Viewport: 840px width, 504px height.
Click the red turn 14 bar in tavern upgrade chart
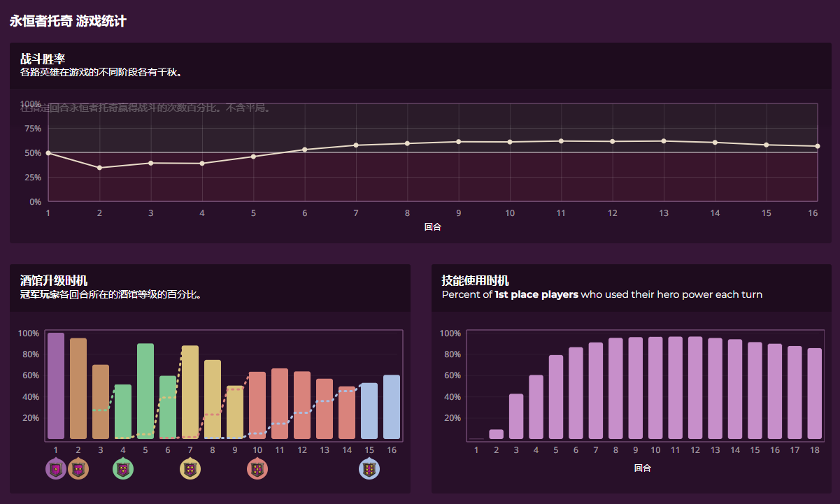coord(347,412)
